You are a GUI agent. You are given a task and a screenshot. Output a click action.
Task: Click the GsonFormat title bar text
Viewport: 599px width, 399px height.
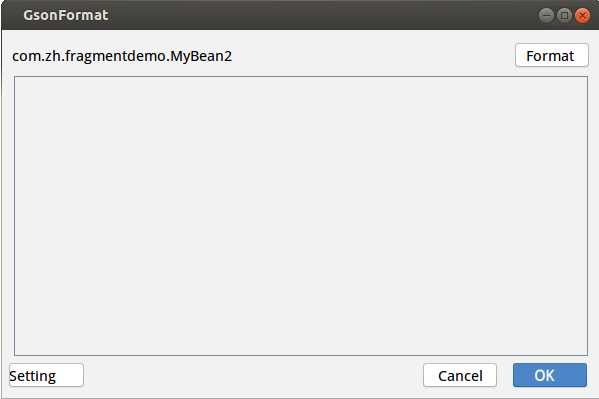click(66, 15)
